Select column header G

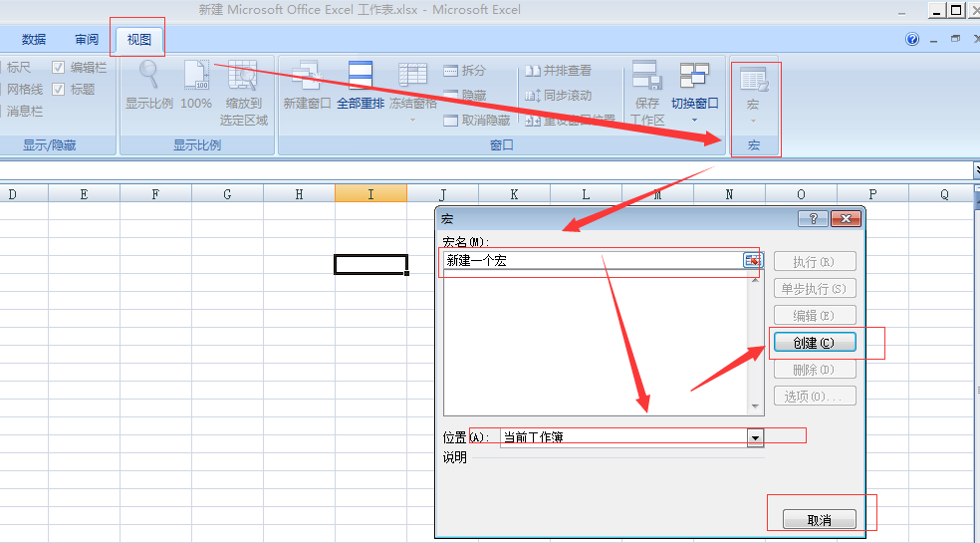coord(227,194)
